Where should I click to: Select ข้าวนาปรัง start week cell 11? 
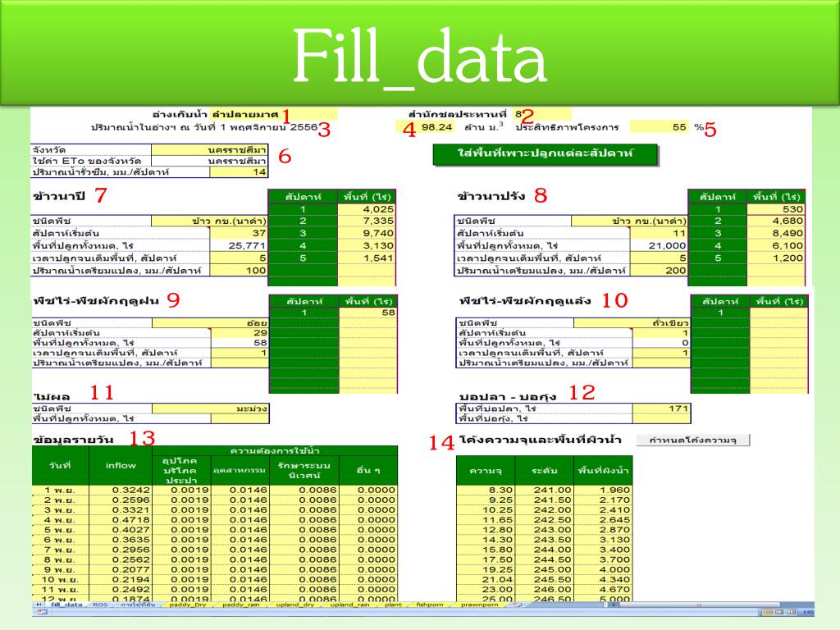click(659, 233)
